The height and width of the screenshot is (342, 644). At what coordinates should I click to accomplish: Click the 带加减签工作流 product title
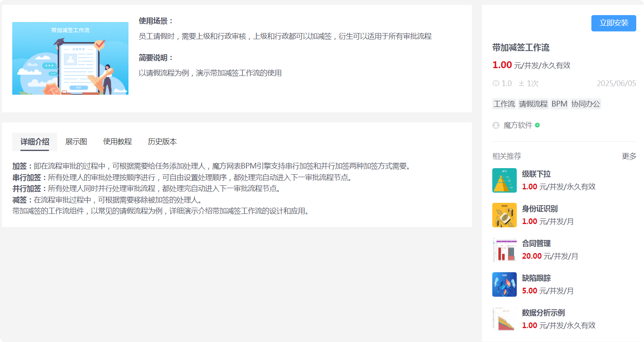coord(521,48)
